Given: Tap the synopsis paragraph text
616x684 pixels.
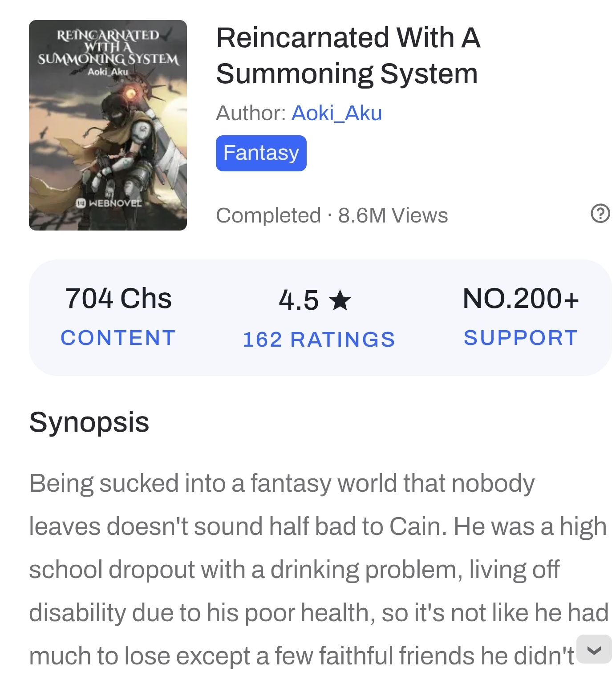Looking at the screenshot, I should [319, 570].
